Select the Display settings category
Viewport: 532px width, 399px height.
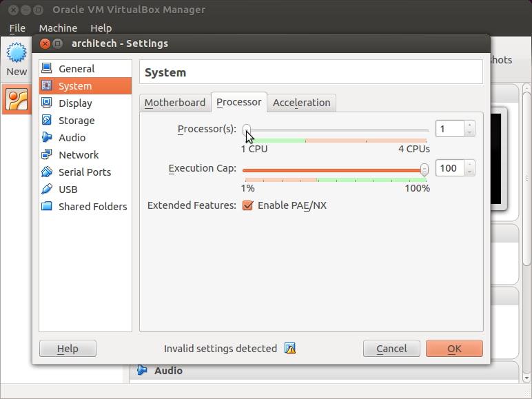[85, 103]
